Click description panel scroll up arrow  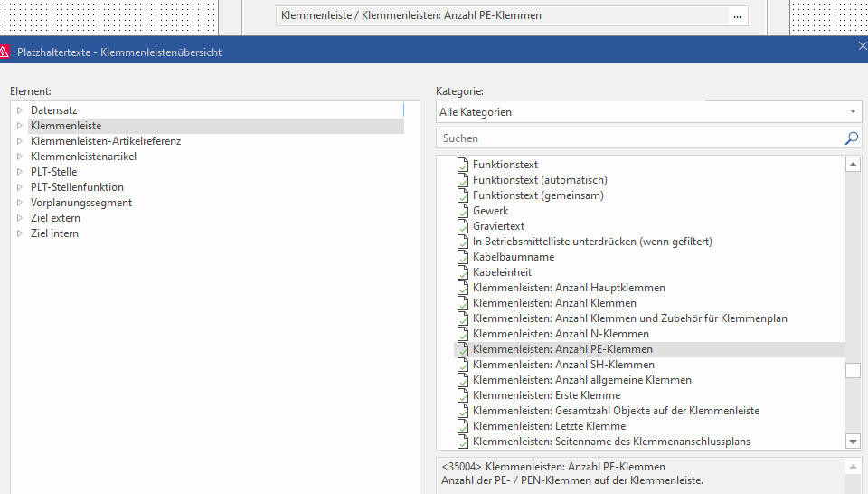(853, 467)
